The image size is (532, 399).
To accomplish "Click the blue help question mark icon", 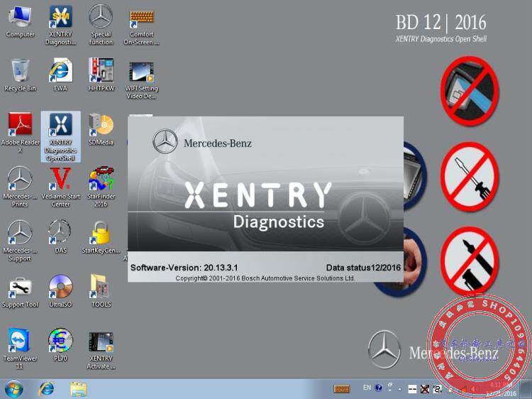I will (379, 388).
